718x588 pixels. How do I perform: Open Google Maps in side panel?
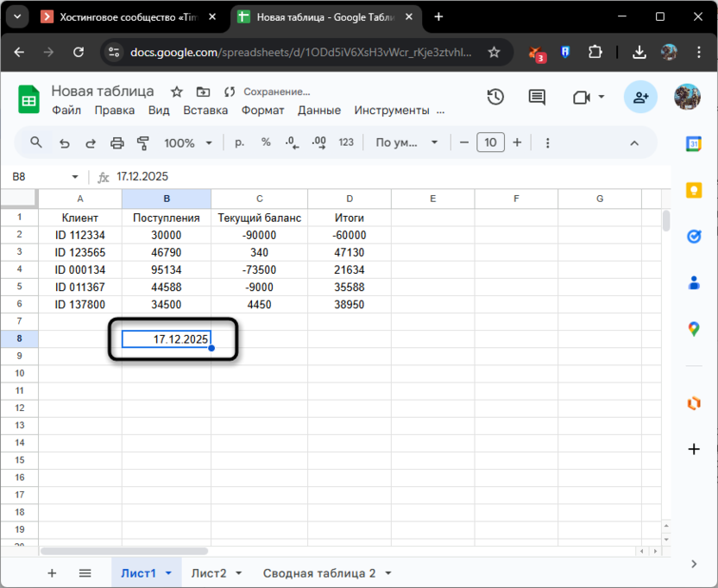693,328
